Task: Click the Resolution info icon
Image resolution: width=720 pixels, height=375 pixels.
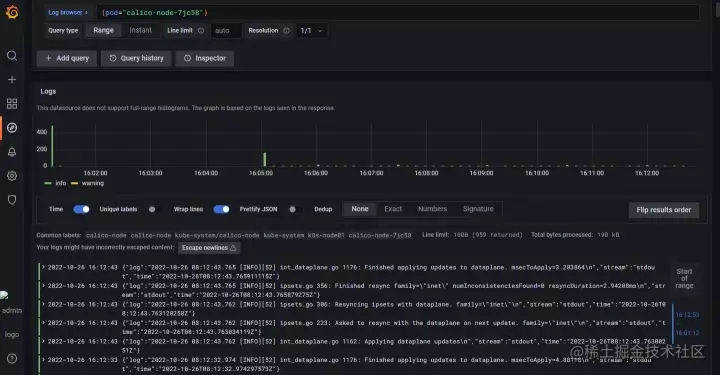Action: pyautogui.click(x=287, y=31)
